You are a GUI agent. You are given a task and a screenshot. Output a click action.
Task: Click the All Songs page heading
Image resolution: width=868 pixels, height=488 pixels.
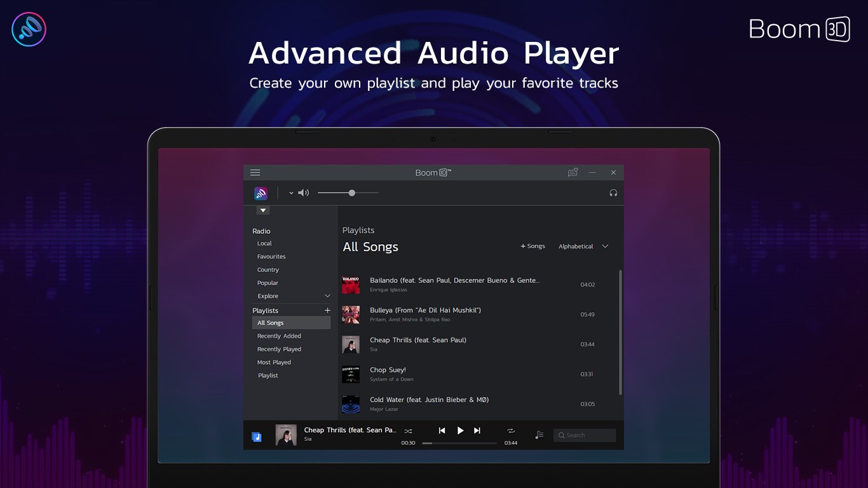(370, 247)
